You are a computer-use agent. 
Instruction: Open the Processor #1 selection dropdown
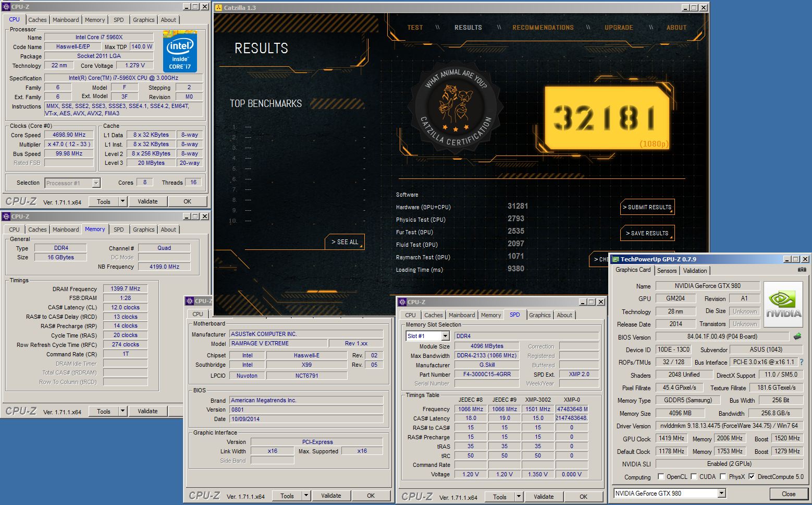coord(96,183)
